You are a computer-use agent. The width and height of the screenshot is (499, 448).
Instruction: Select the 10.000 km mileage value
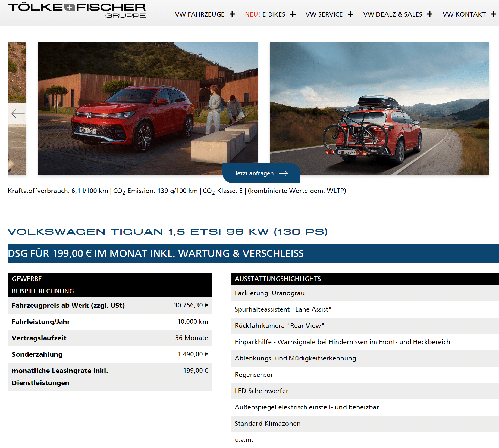[x=193, y=322]
